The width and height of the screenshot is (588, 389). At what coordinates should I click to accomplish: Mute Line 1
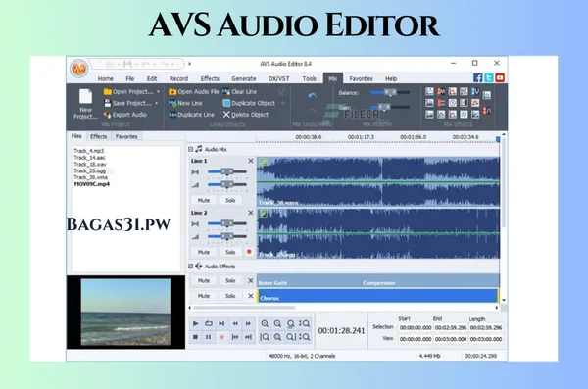204,200
